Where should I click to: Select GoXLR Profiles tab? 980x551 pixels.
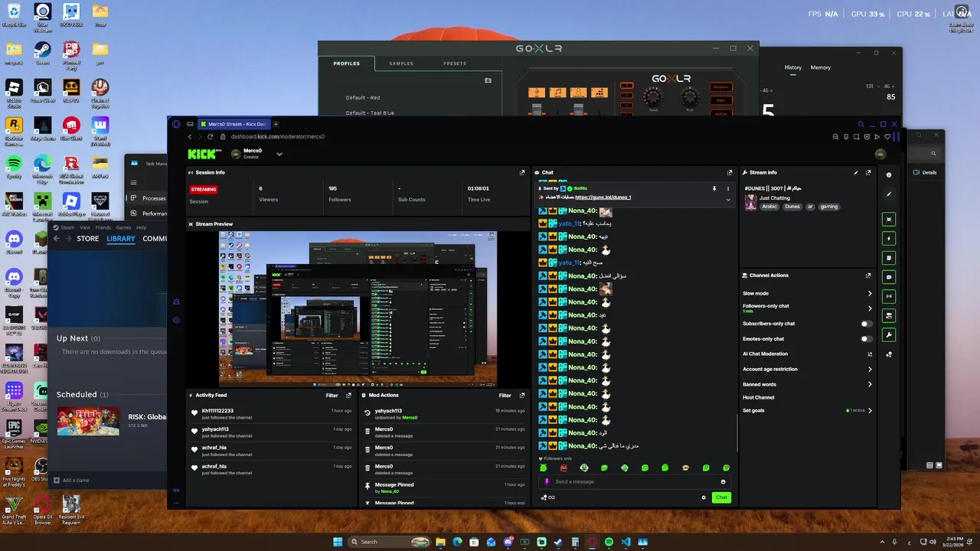tap(347, 64)
